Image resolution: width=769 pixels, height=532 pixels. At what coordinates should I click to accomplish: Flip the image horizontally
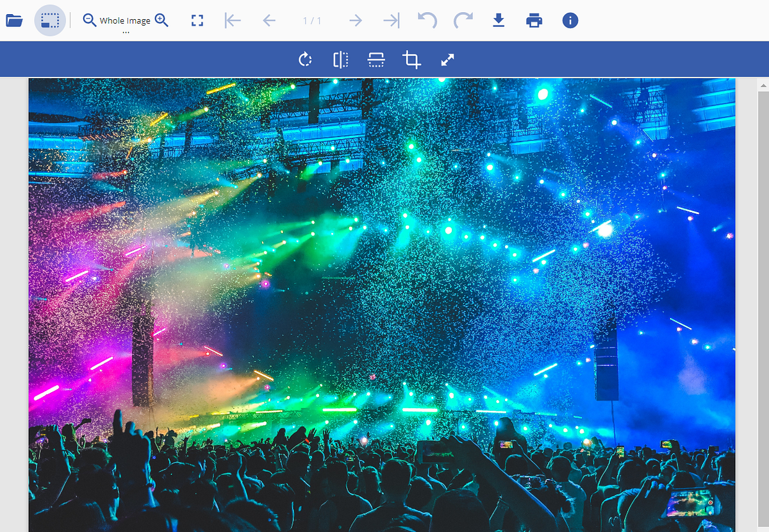coord(340,59)
